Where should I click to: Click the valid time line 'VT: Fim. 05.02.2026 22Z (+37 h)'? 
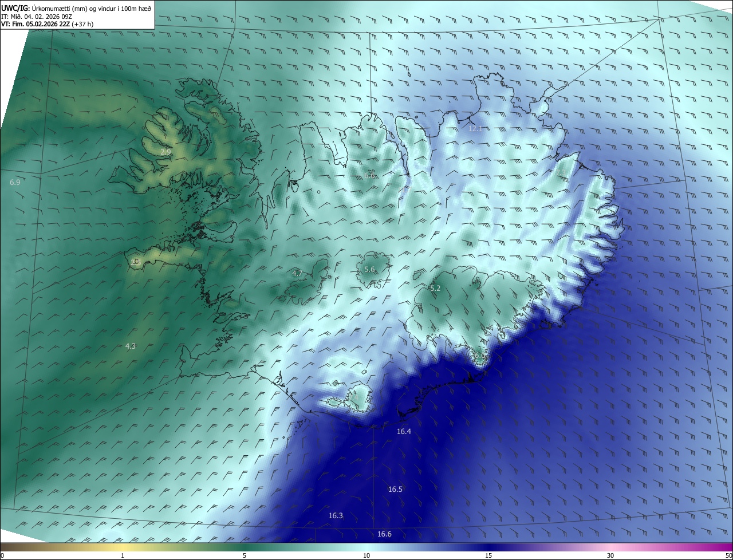[48, 24]
